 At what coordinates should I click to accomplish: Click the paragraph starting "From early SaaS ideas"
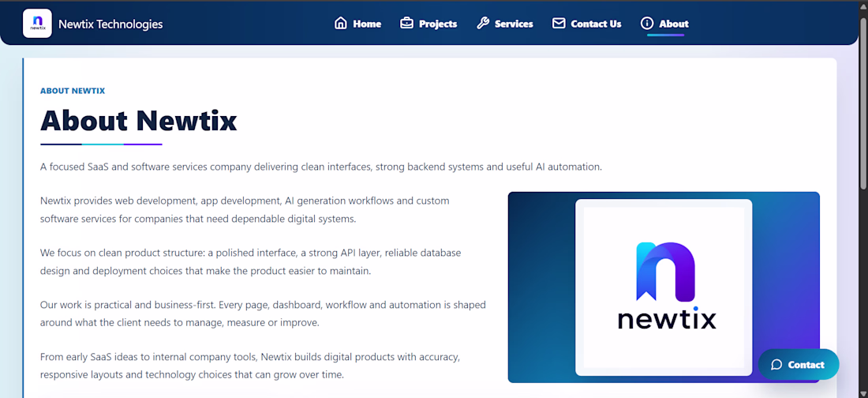pyautogui.click(x=250, y=366)
